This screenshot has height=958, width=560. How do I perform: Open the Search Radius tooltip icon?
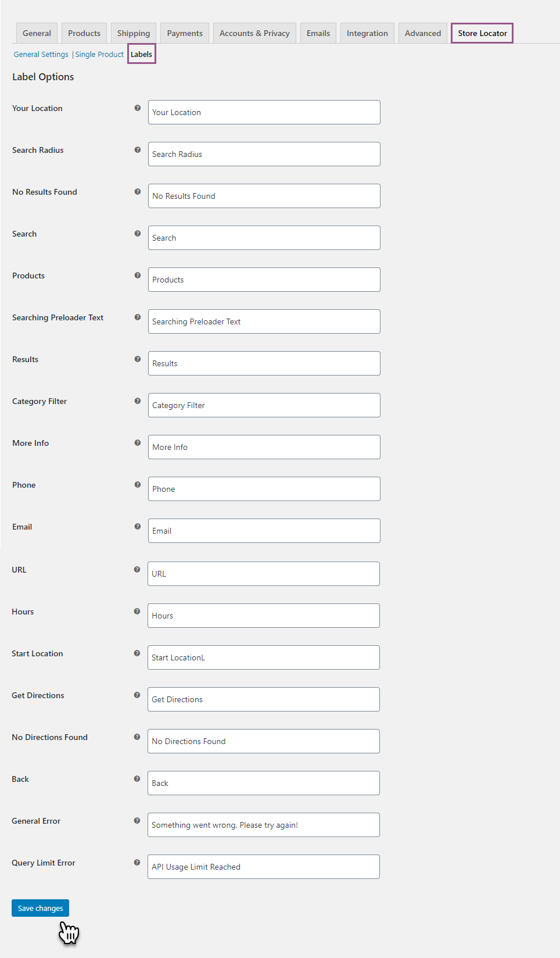(137, 149)
